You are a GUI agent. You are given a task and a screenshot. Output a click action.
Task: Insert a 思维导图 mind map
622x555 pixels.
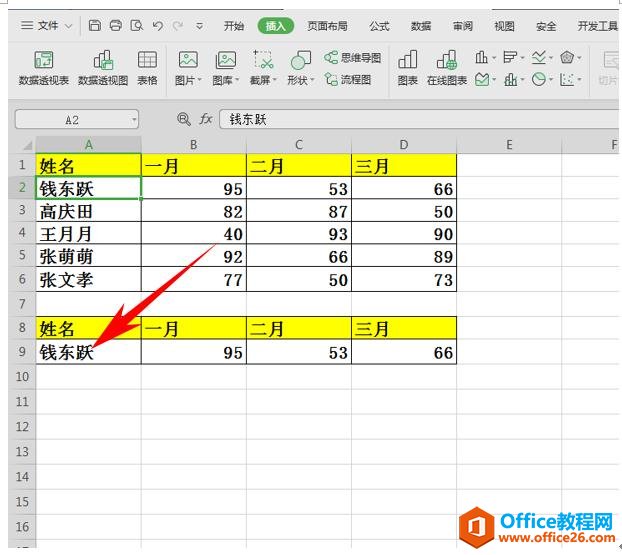tap(353, 58)
